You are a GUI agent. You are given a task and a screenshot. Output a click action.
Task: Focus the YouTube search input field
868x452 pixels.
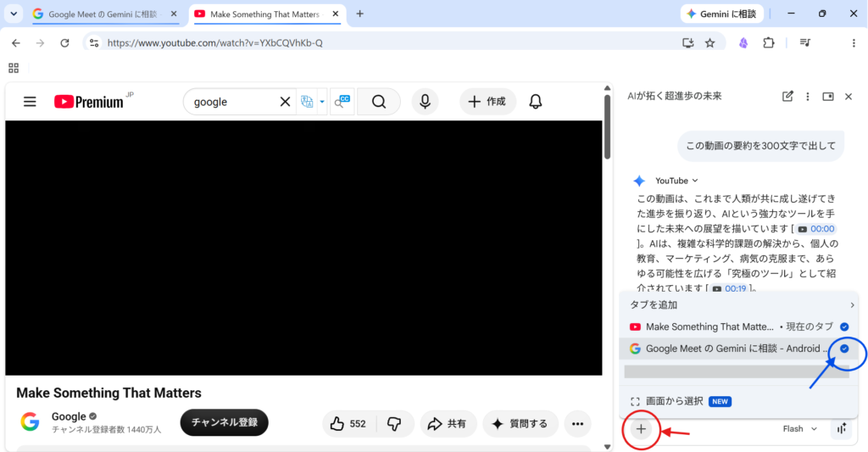tap(232, 102)
